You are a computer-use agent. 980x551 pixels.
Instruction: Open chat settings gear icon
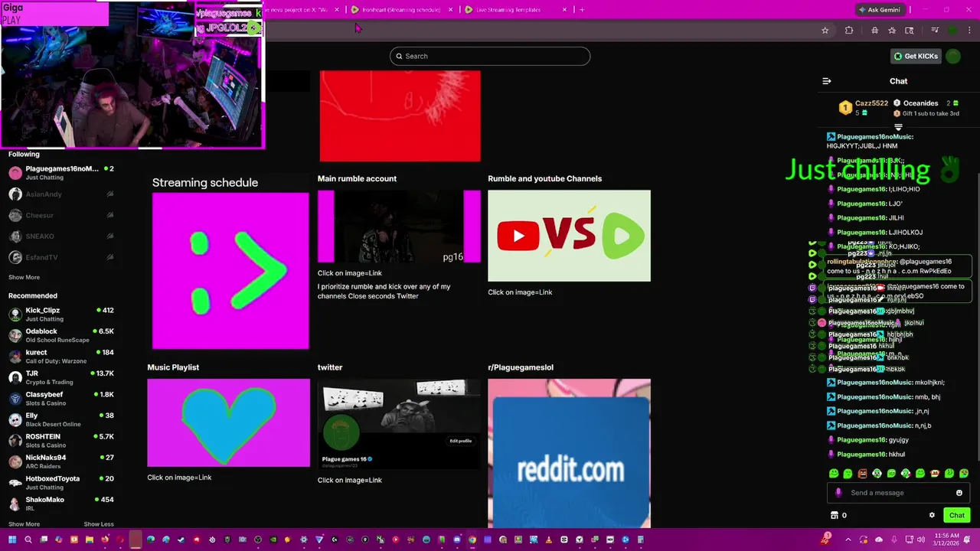(x=932, y=516)
